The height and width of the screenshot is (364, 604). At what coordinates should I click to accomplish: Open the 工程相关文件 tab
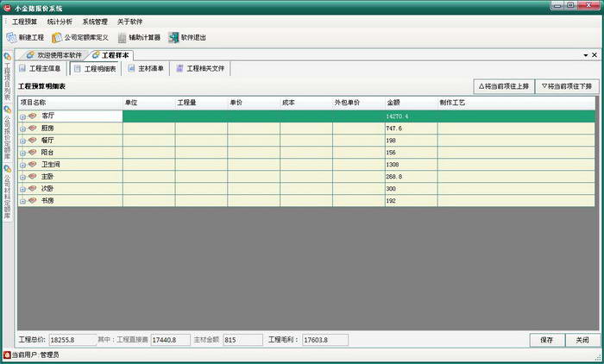click(200, 68)
